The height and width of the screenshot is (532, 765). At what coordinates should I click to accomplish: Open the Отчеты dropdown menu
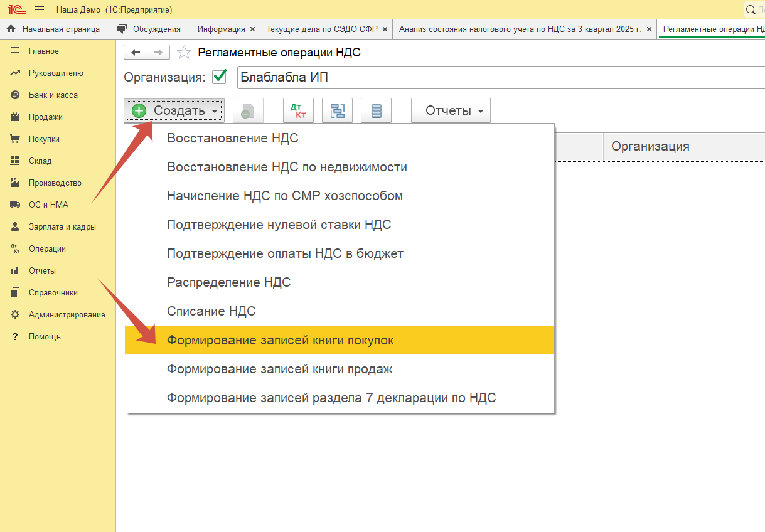click(x=451, y=111)
